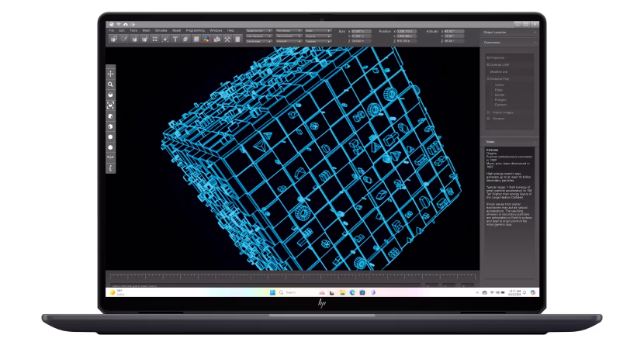The image size is (644, 349).
Task: Show hidden system tray icons
Action: pyautogui.click(x=477, y=292)
